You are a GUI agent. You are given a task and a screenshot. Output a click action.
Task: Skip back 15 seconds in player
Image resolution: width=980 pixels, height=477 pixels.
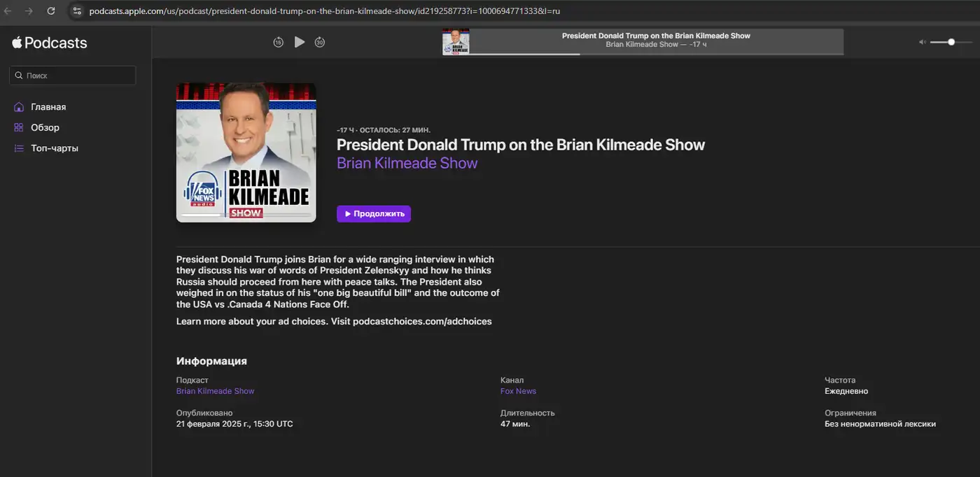(278, 42)
